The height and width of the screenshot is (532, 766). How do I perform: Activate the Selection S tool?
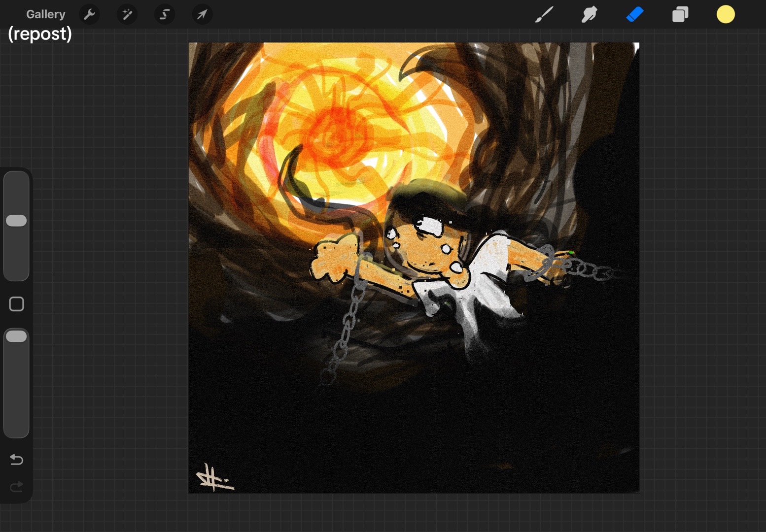tap(165, 14)
